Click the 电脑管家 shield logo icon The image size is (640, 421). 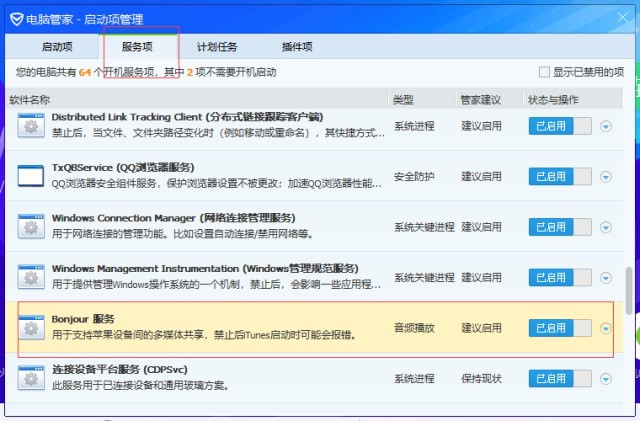pos(16,19)
